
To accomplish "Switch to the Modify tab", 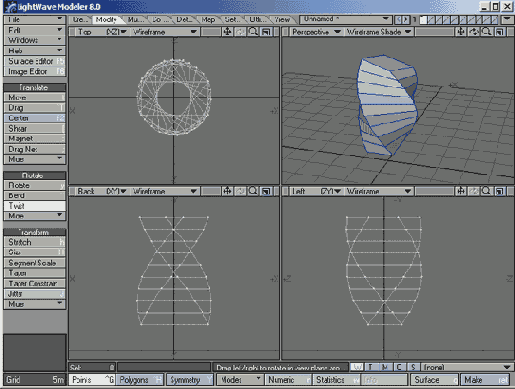I will (106, 20).
